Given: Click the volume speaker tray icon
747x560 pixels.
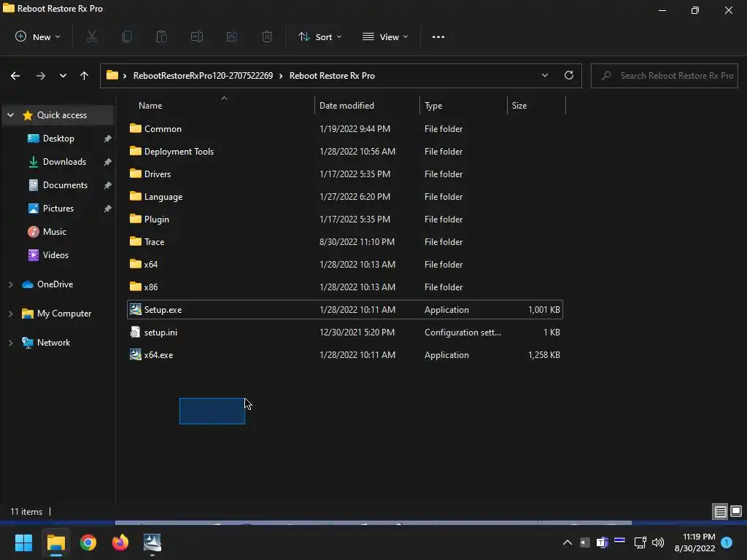Looking at the screenshot, I should coord(658,542).
